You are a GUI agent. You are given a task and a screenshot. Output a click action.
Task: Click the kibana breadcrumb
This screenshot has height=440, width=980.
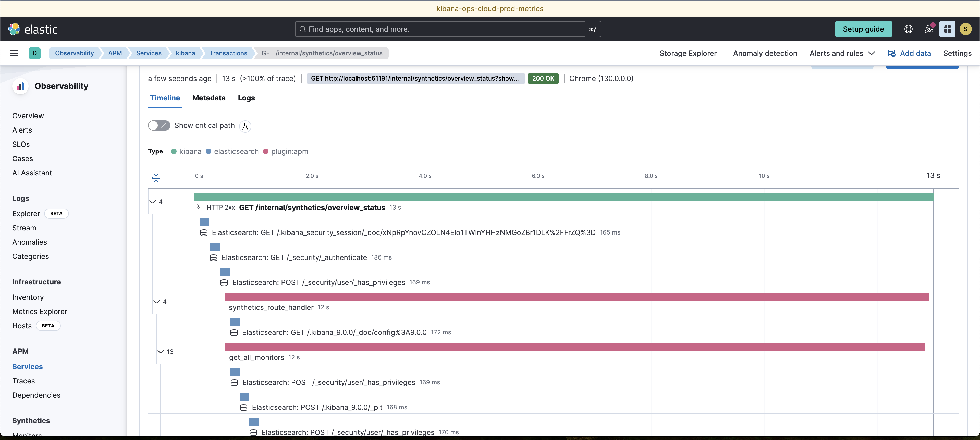click(185, 53)
